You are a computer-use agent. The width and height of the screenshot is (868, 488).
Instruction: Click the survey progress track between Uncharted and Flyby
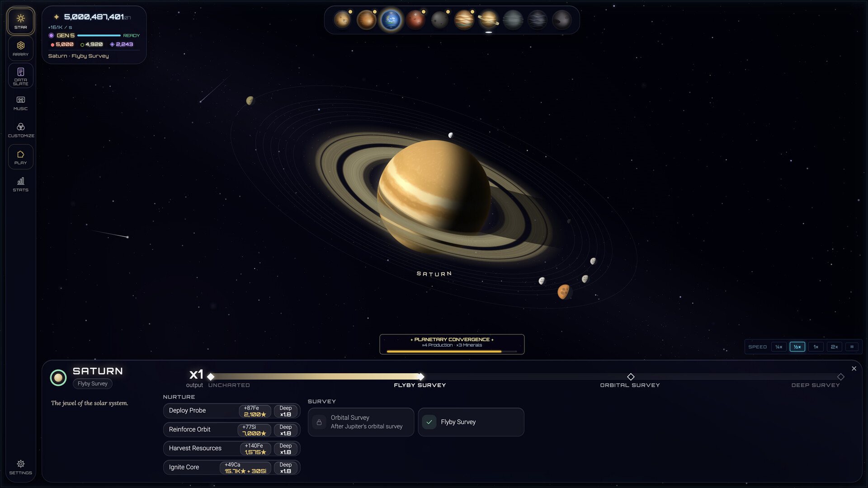(x=316, y=377)
